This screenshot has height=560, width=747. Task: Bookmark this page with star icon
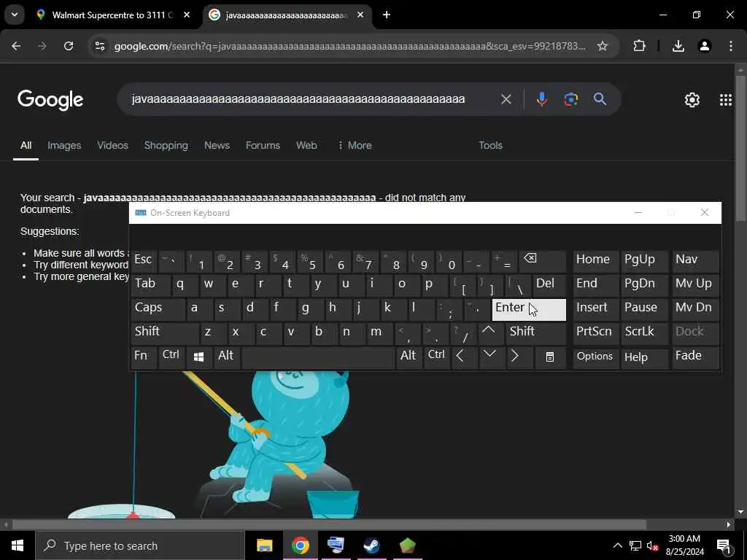602,46
